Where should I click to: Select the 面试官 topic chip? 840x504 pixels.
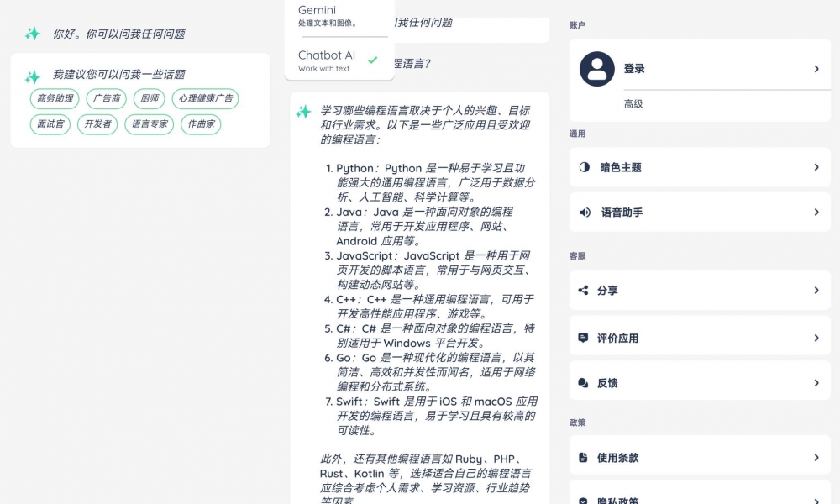50,124
